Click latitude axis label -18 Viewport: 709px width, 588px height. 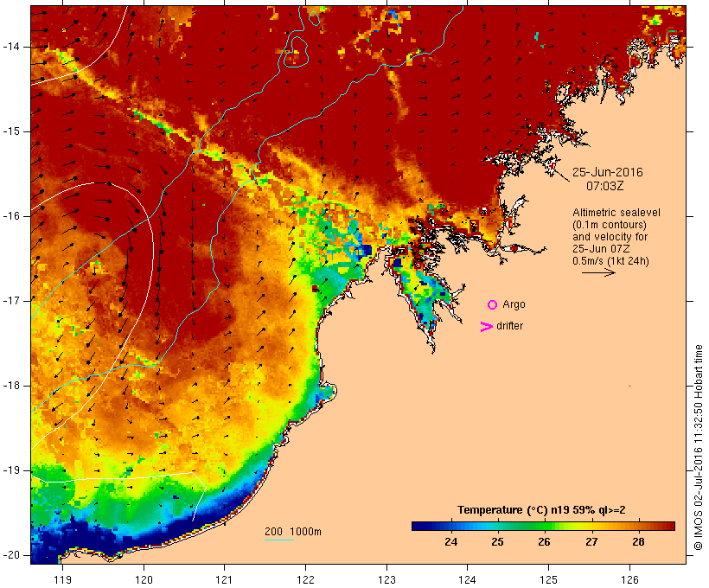point(11,386)
